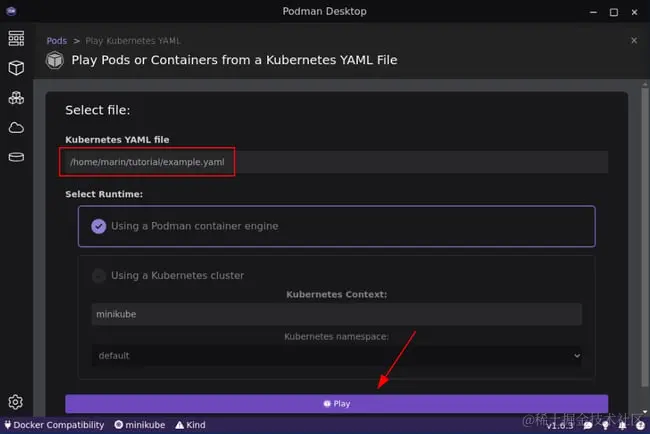Click version v1.6.3 in status bar

tap(560, 426)
